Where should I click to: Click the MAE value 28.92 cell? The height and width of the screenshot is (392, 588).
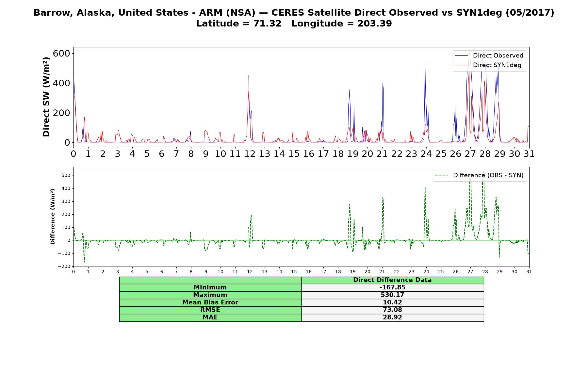click(393, 318)
